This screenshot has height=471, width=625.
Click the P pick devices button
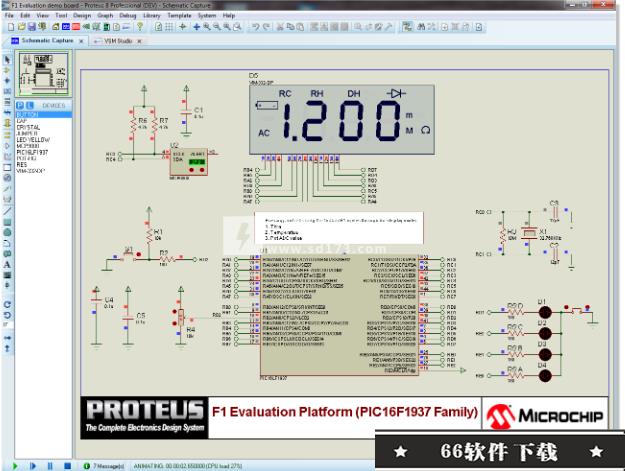tap(20, 105)
